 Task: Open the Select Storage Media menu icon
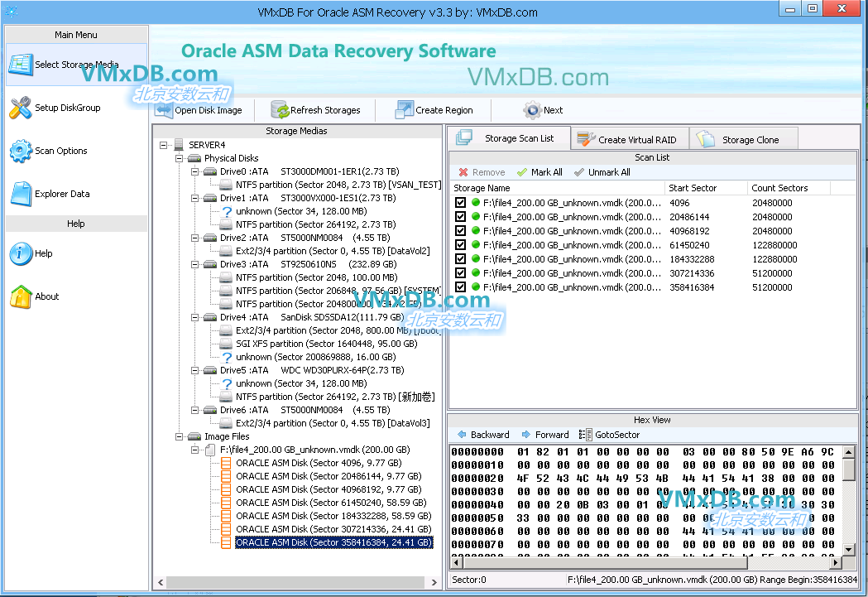click(21, 65)
